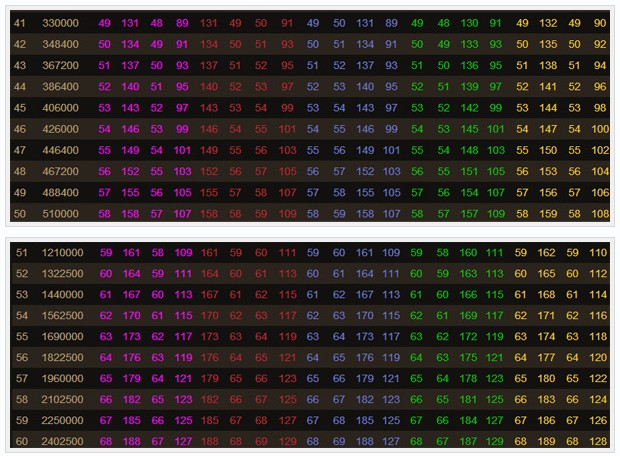Click the green 148 value
Screen dimensions: 620x456
469,150
